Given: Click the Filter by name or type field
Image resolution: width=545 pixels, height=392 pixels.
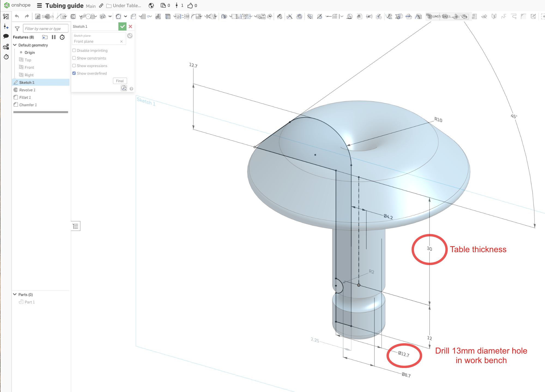Looking at the screenshot, I should click(46, 29).
